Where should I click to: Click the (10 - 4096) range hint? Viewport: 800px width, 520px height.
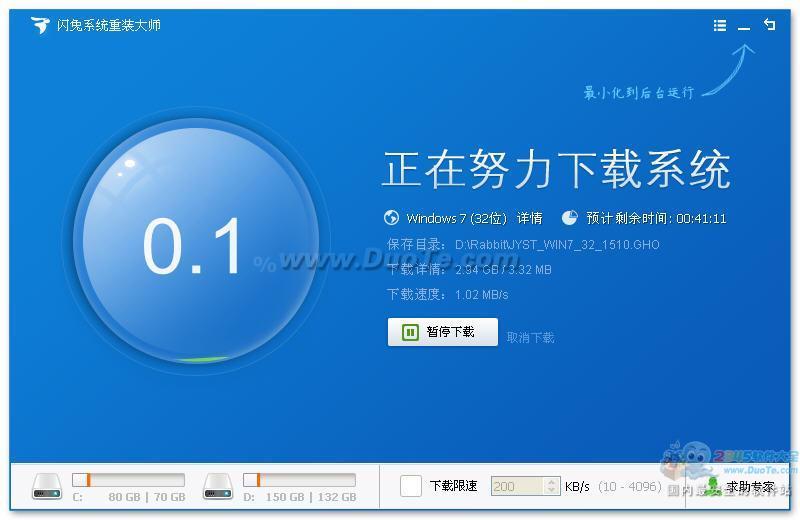pos(630,486)
